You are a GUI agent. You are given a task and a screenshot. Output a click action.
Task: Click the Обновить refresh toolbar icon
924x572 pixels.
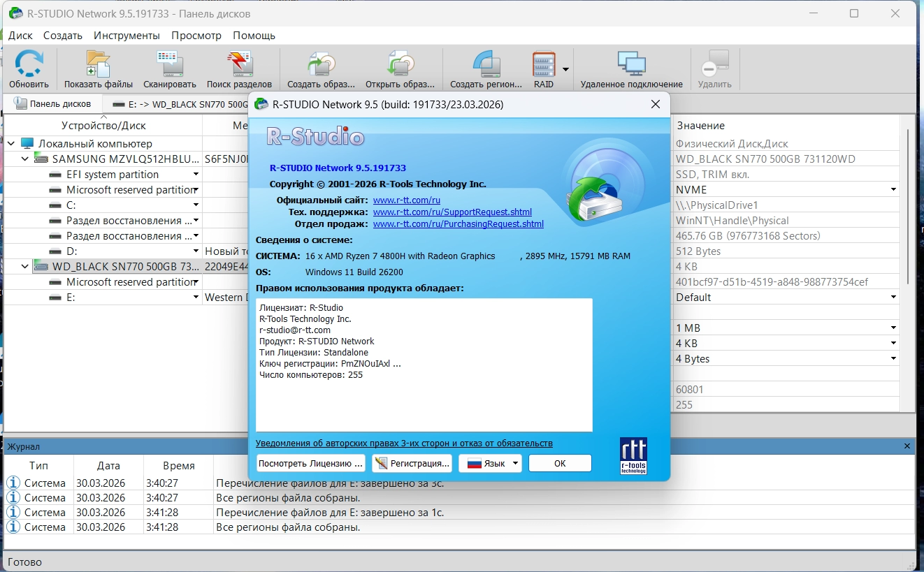[29, 64]
